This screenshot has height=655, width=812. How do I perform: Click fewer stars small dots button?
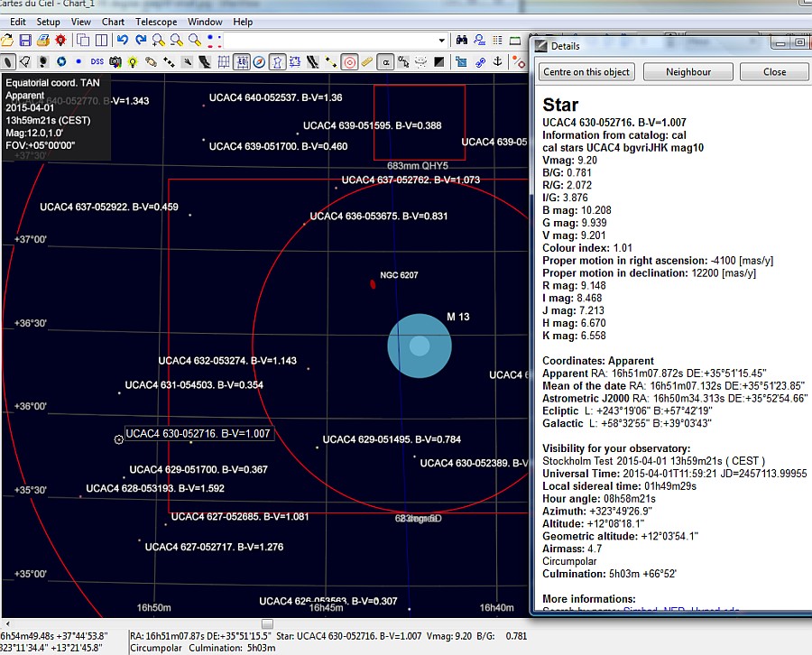[x=219, y=41]
